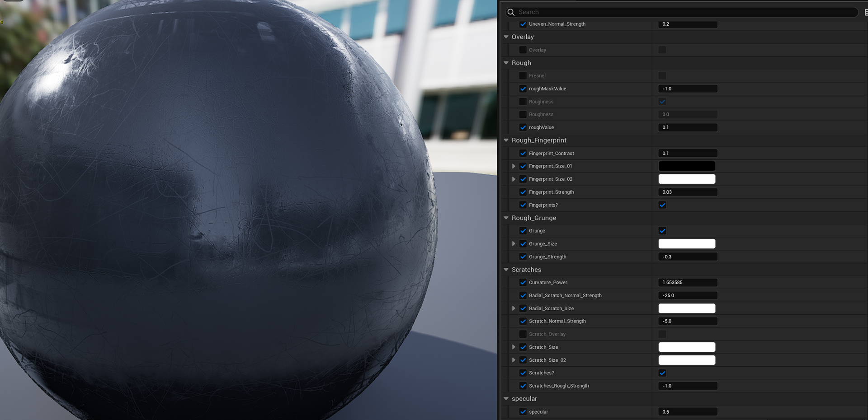Click the search magnifier icon
This screenshot has height=420, width=868.
[511, 12]
